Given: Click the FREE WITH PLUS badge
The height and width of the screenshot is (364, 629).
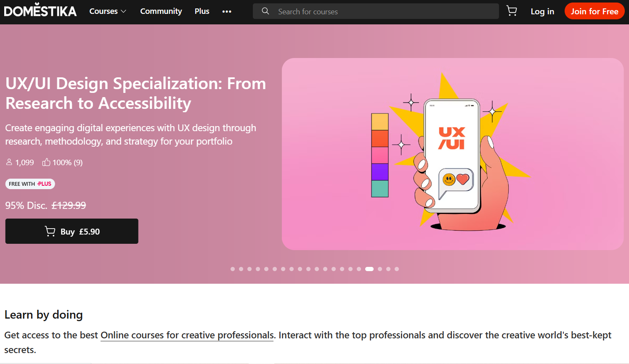Looking at the screenshot, I should pos(30,184).
